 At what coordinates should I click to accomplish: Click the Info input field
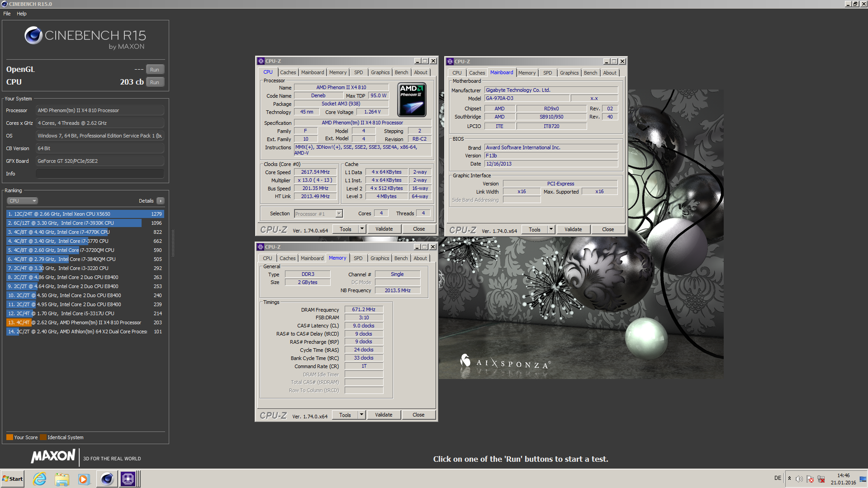click(100, 174)
